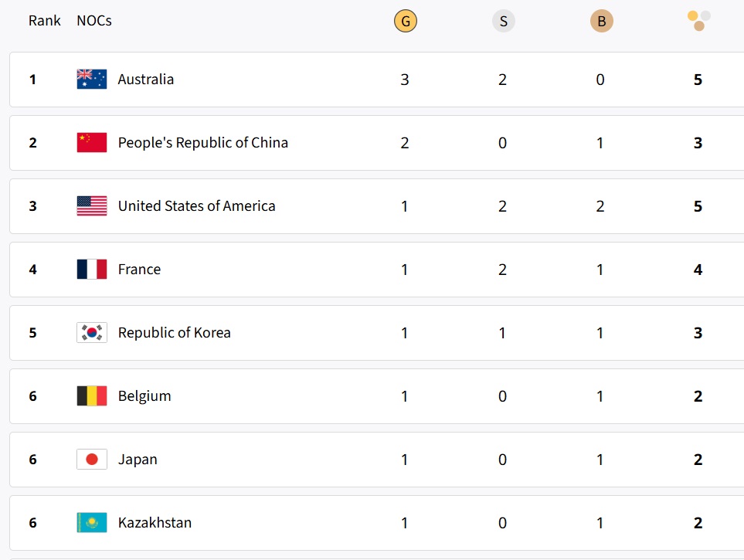Viewport: 744px width, 560px height.
Task: Sort by the Rank column header
Action: click(x=45, y=21)
